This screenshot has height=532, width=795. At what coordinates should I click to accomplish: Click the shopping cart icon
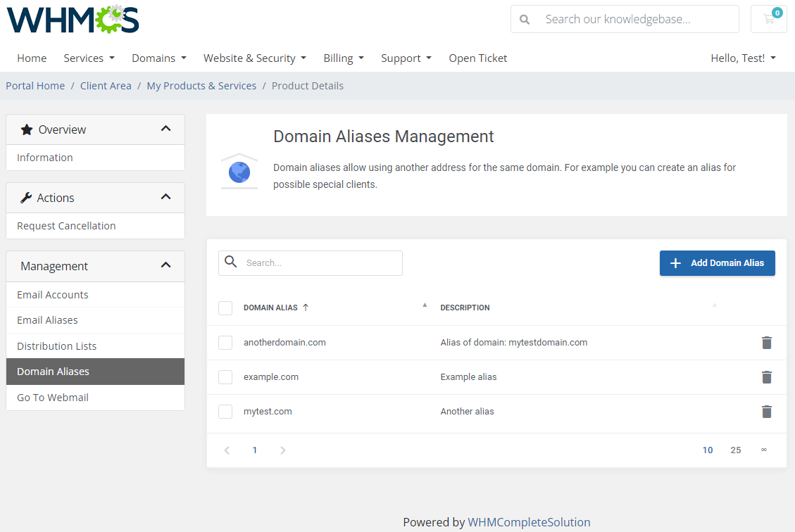pos(768,18)
